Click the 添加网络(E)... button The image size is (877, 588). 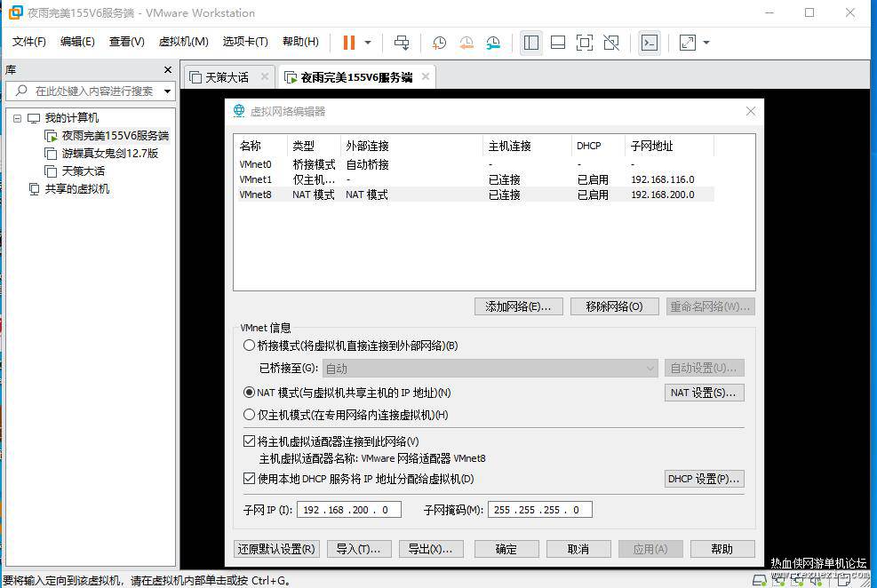tap(519, 306)
